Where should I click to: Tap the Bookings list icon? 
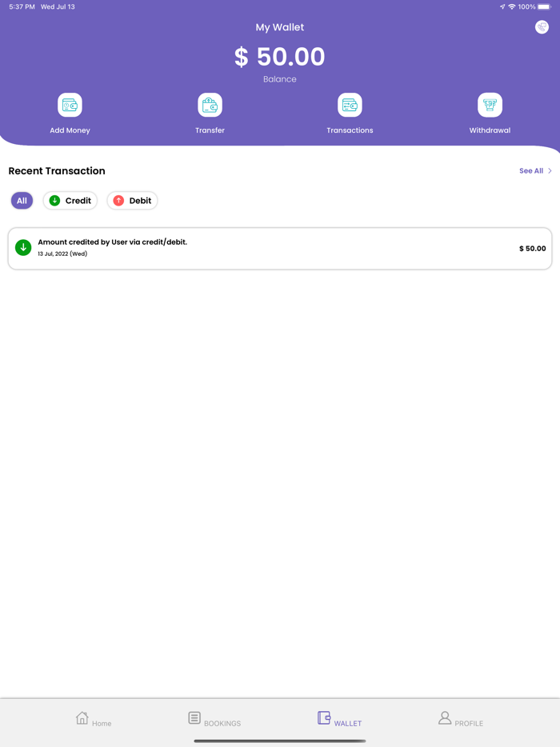194,718
